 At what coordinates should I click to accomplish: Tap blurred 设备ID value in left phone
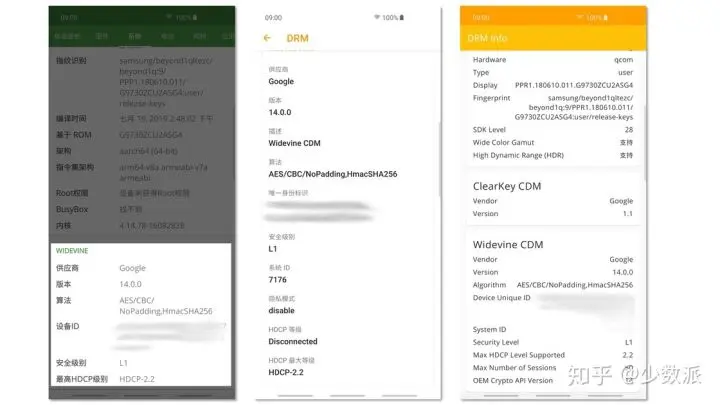(170, 336)
